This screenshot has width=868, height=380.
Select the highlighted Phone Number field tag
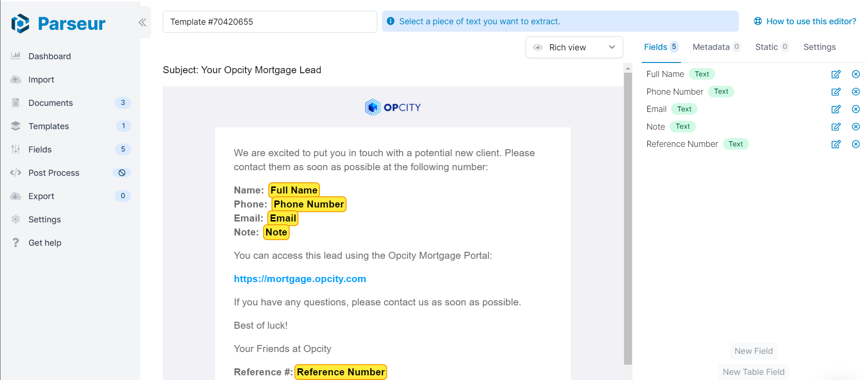point(309,204)
